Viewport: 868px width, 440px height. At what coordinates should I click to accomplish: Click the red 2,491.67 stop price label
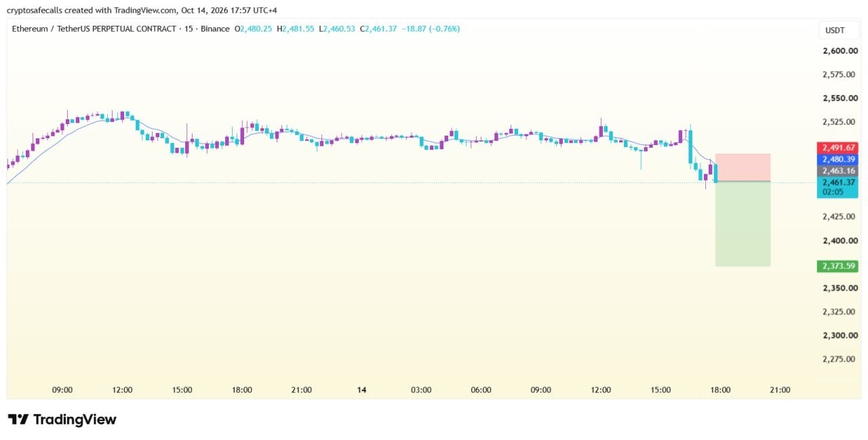pos(838,147)
